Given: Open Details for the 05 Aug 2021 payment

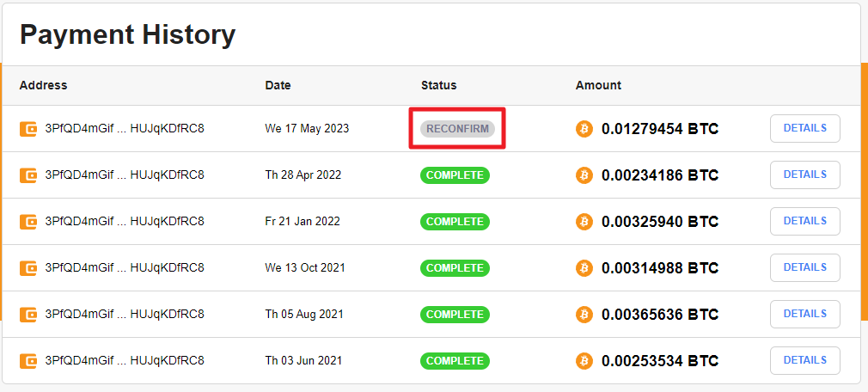Looking at the screenshot, I should pos(804,314).
